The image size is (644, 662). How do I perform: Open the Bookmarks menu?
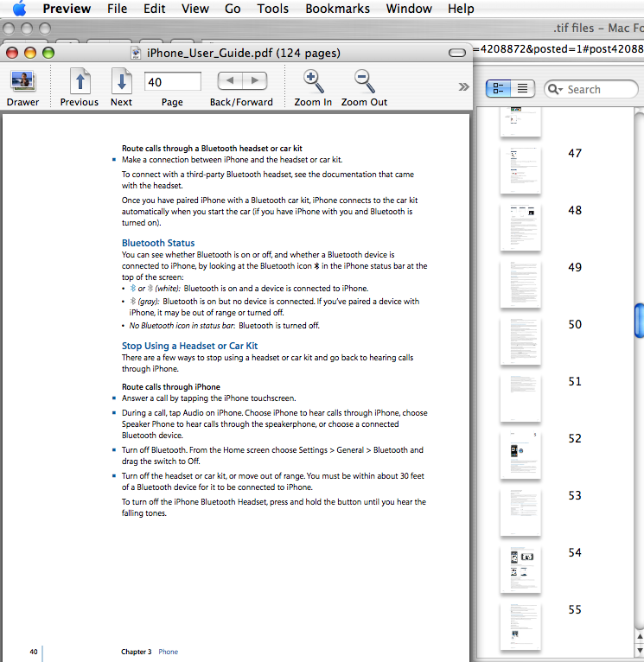[x=337, y=9]
